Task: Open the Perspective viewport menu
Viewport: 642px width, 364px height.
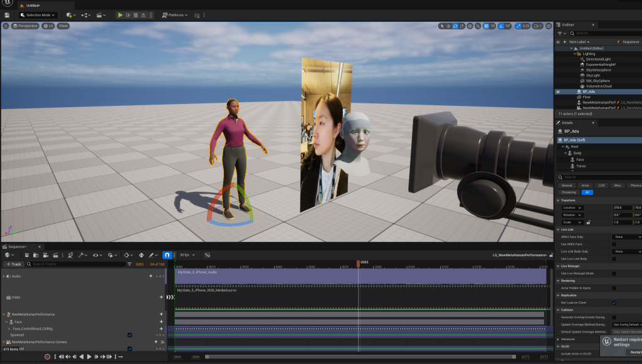Action: (25, 26)
